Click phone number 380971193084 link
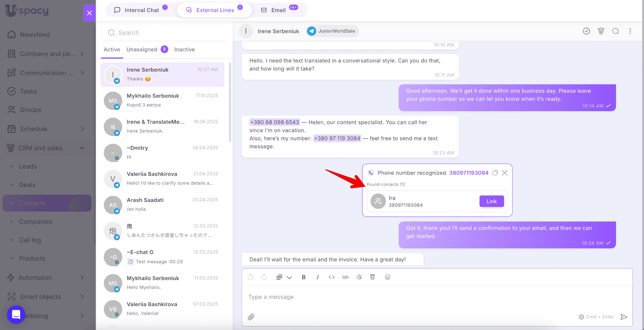 tap(469, 173)
